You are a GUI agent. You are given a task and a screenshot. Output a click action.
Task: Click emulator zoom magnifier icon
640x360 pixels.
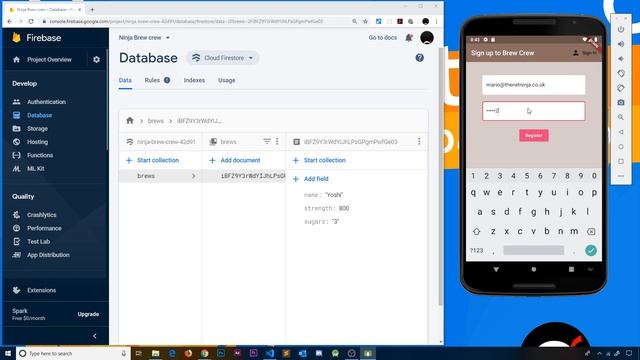click(x=621, y=117)
